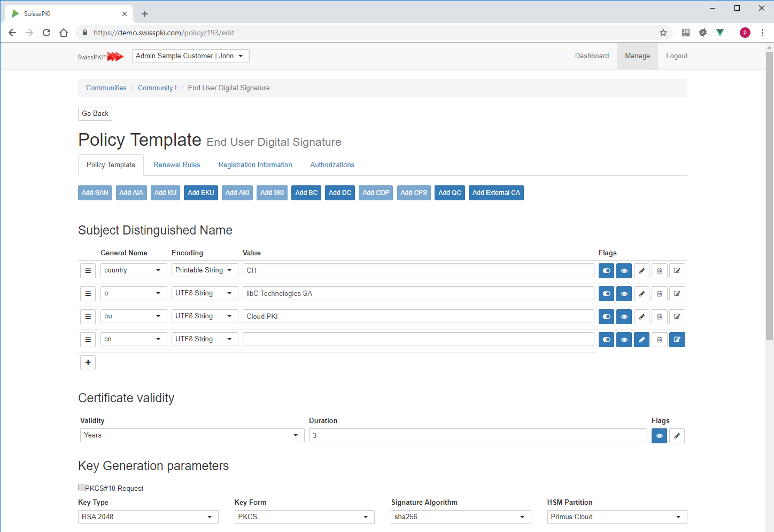Click the edit-square flag in ou row
Screen dimensions: 774x532
[677, 317]
